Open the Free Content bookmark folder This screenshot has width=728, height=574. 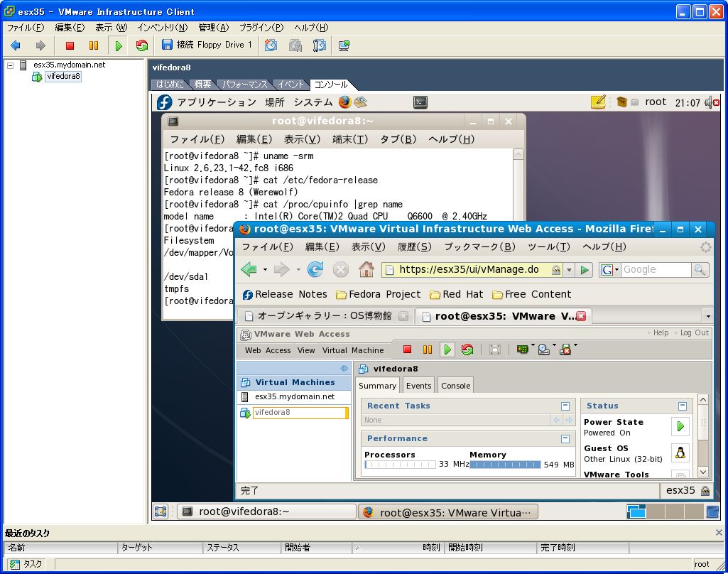pyautogui.click(x=531, y=294)
